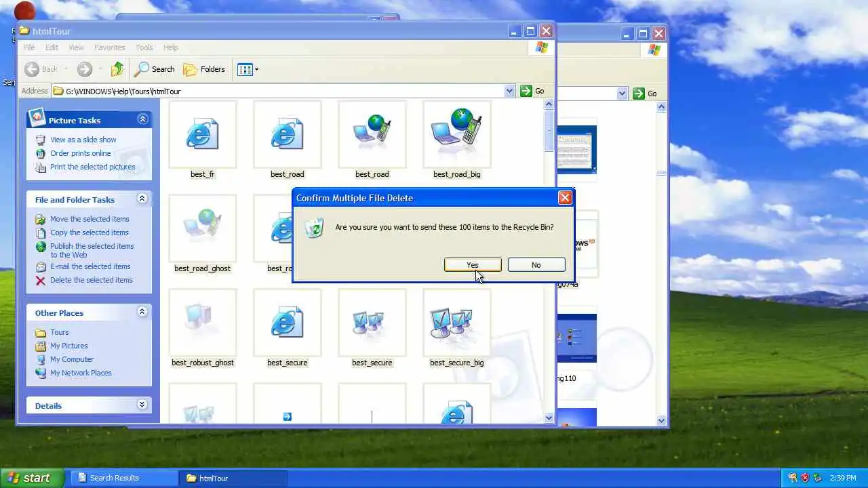Open the Search toolbar button
The width and height of the screenshot is (868, 488).
(x=155, y=69)
